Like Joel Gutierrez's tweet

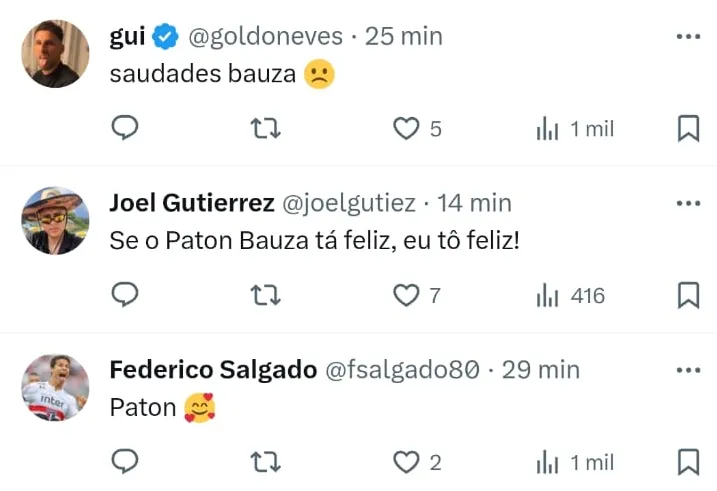tap(406, 295)
